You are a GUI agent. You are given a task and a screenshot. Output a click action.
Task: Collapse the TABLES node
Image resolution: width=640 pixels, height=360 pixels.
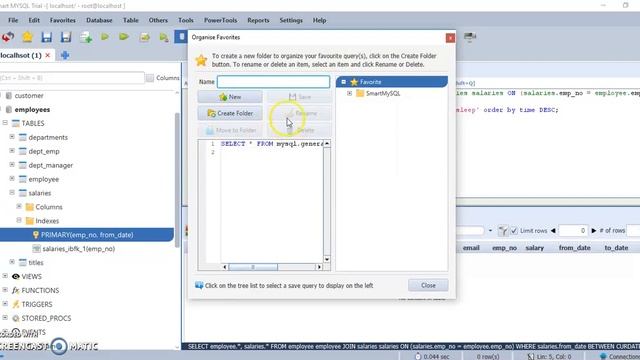coord(5,122)
